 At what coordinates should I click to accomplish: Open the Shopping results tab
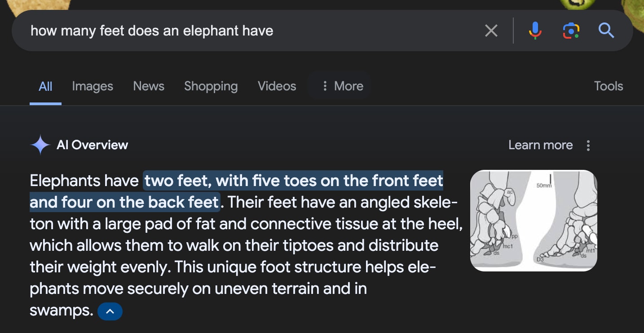(211, 86)
